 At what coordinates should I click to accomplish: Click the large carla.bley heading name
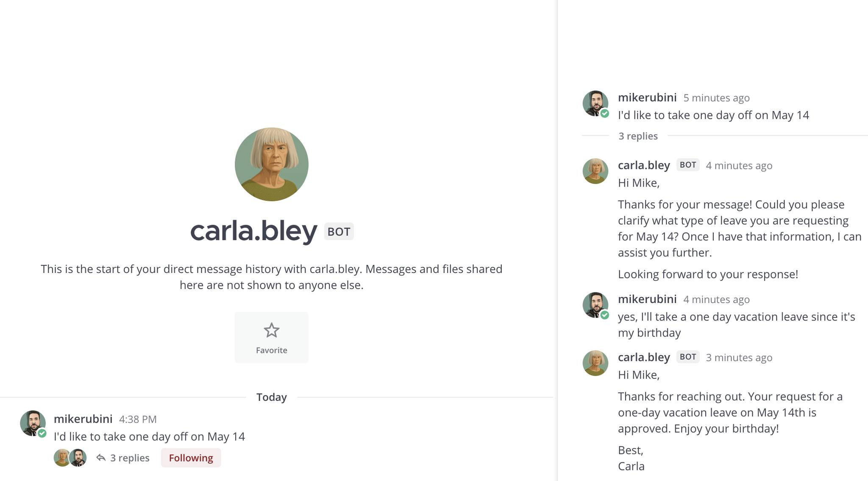click(x=253, y=231)
